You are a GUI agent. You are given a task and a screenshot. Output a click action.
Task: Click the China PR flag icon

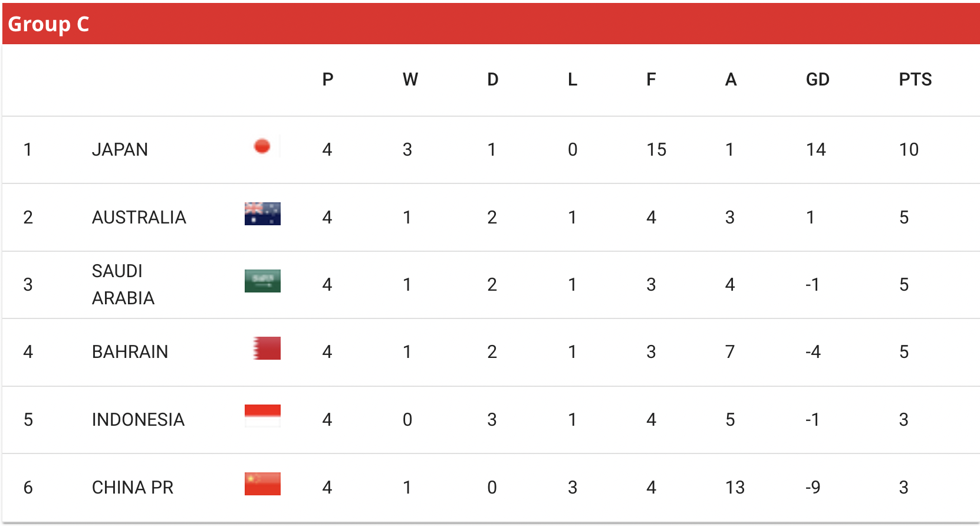[262, 484]
